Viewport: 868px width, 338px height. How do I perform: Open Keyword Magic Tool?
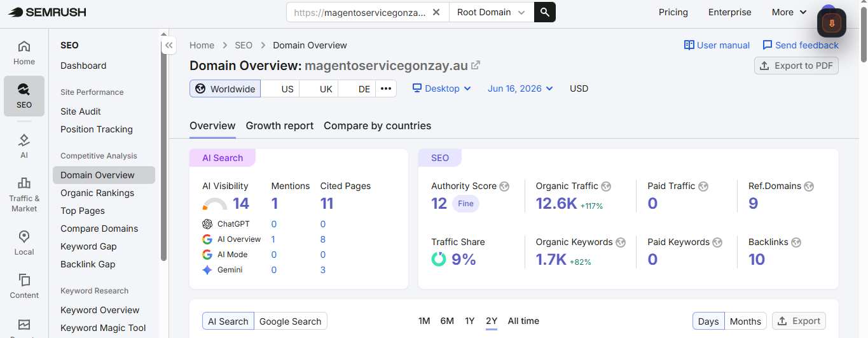pyautogui.click(x=103, y=328)
